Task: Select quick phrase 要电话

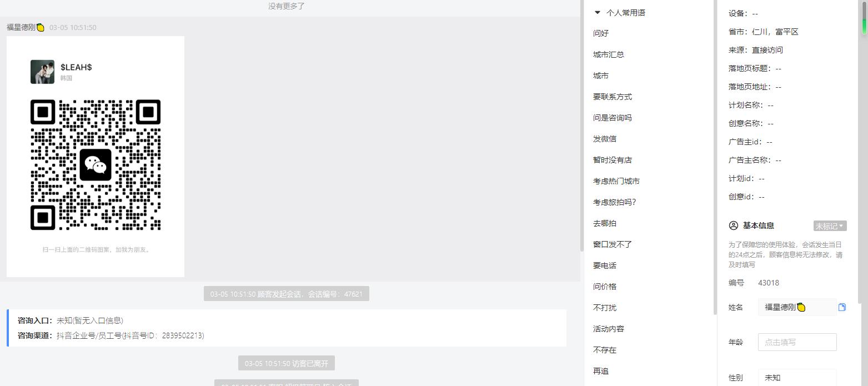Action: click(605, 265)
